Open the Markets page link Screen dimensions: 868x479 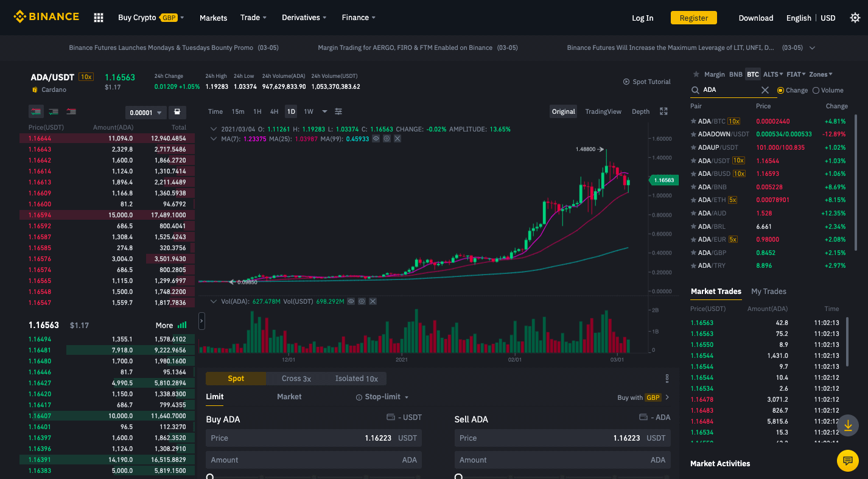click(x=213, y=18)
